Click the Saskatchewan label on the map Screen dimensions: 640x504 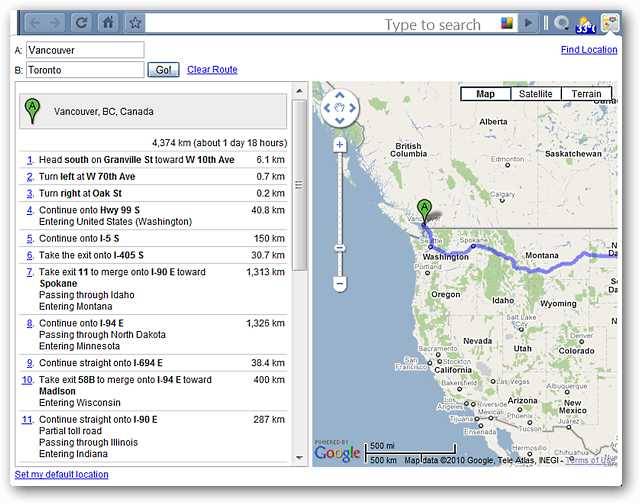[x=573, y=154]
